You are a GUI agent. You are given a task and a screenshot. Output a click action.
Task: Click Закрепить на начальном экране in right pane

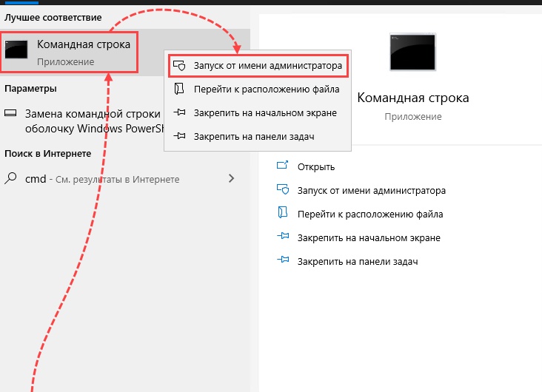[x=369, y=237]
